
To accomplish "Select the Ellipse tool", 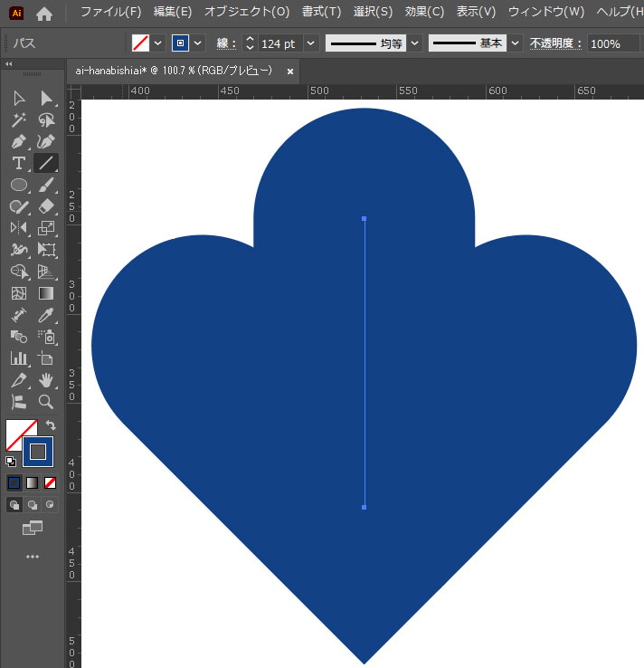I will 18,185.
